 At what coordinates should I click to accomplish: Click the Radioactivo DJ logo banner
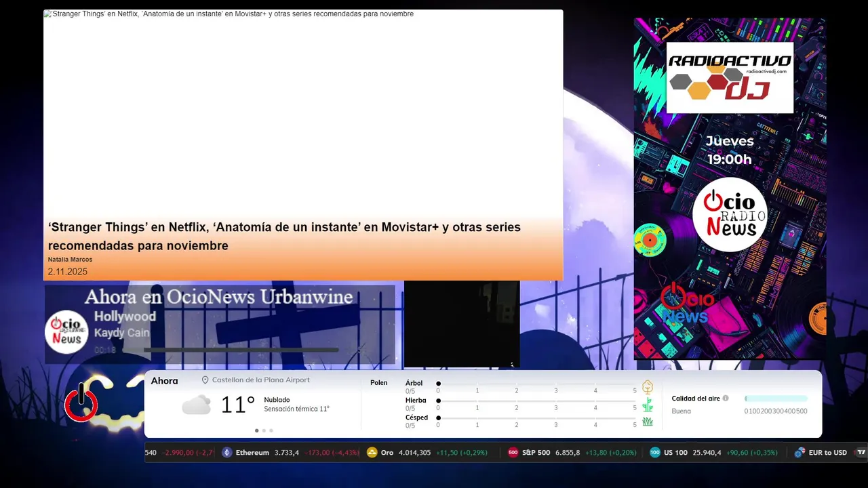(730, 77)
